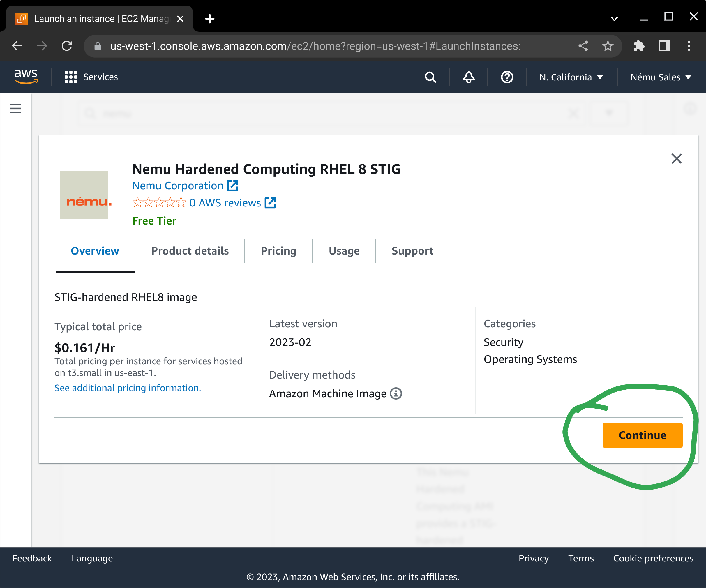Image resolution: width=706 pixels, height=588 pixels.
Task: Open the AWS help question-mark icon
Action: point(507,77)
